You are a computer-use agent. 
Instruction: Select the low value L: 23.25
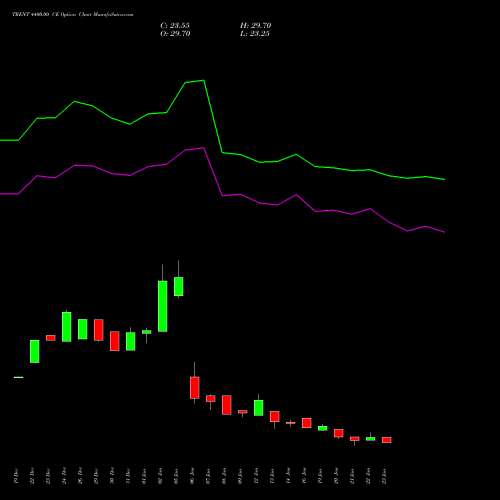(x=255, y=34)
